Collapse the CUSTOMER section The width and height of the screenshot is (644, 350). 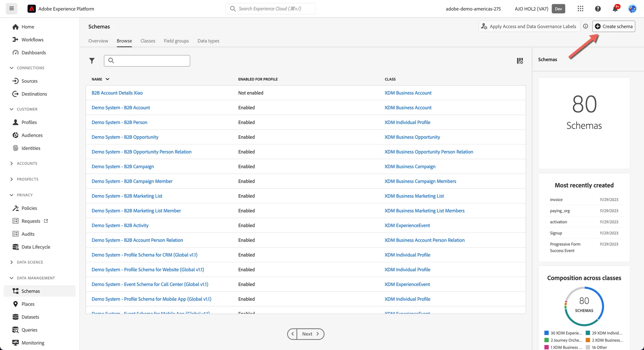click(11, 109)
